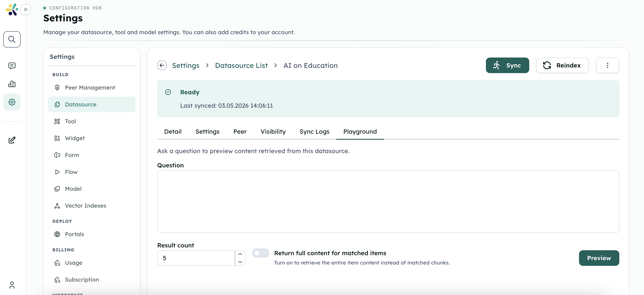Open the three-dot more options menu
This screenshot has width=644, height=295.
point(607,65)
